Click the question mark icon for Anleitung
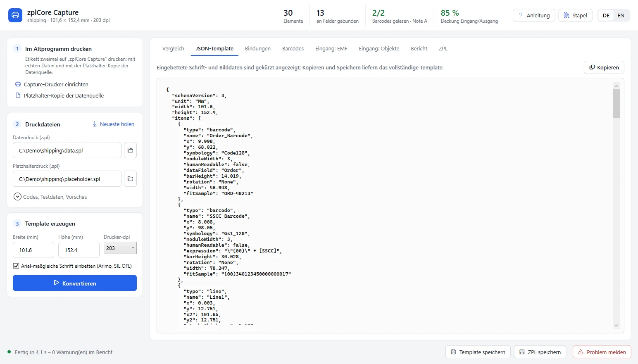 [x=521, y=15]
